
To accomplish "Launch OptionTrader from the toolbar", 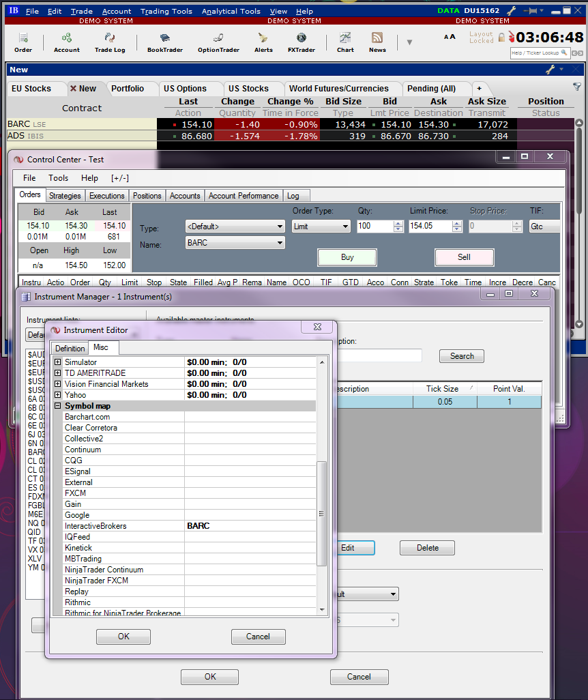I will pos(218,42).
